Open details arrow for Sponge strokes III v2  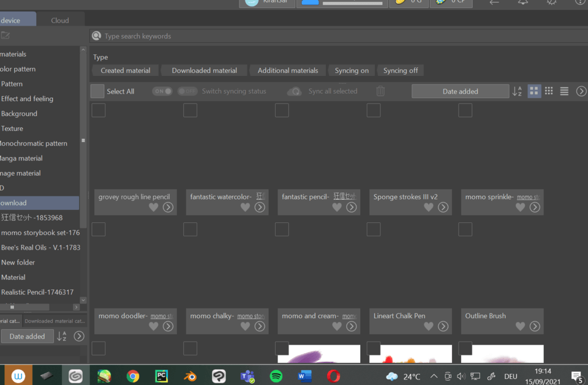(443, 207)
